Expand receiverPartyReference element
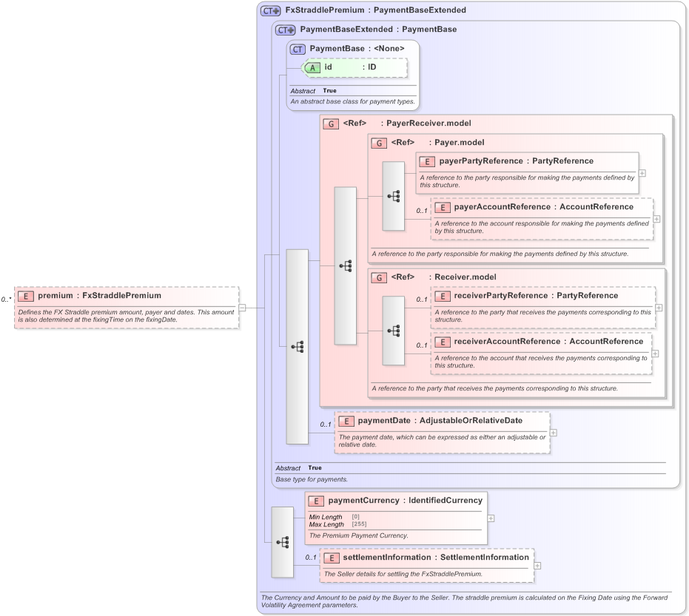 (659, 308)
